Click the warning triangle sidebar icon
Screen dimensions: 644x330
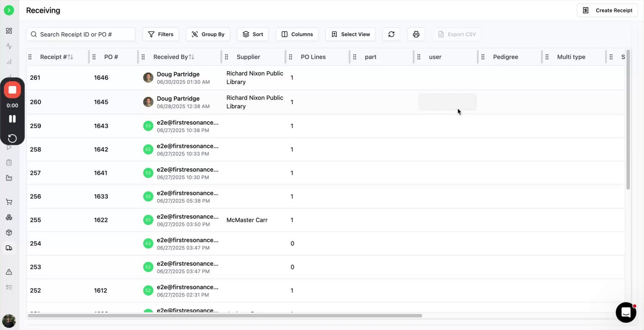[x=9, y=272]
